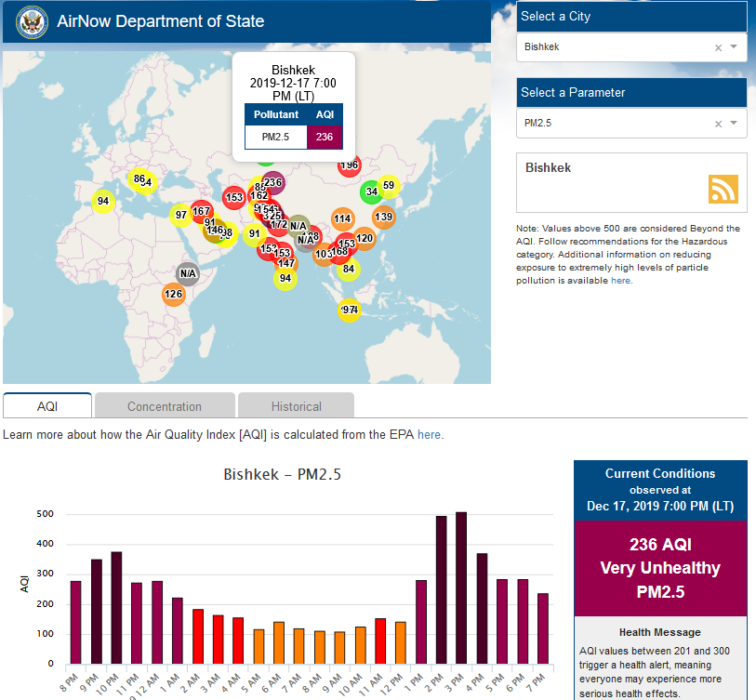Click the 139 orange map marker
The height and width of the screenshot is (700, 756).
pos(383,217)
